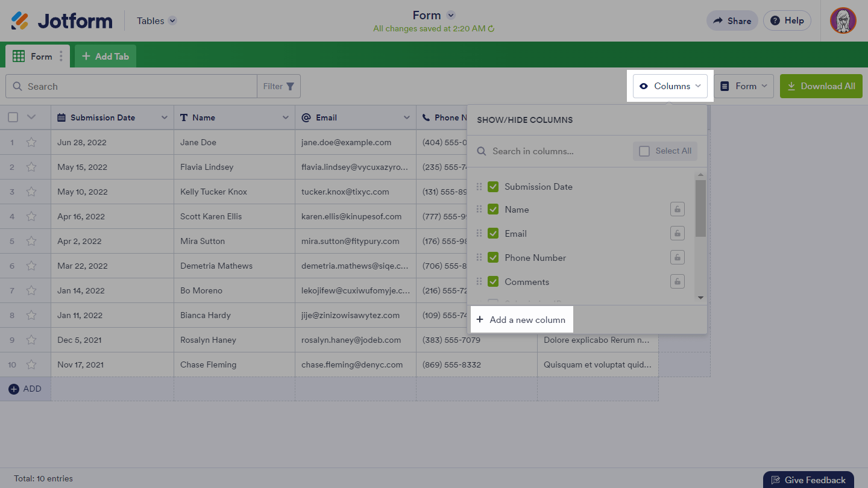
Task: Click the filter funnel button
Action: 278,86
